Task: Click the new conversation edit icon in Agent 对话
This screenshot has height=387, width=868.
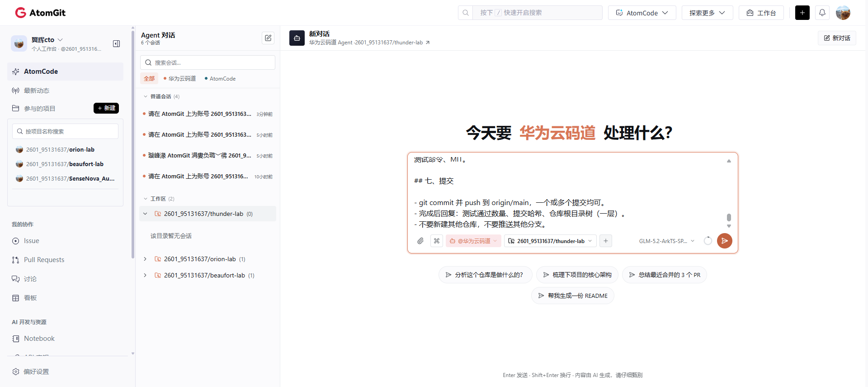Action: click(268, 38)
